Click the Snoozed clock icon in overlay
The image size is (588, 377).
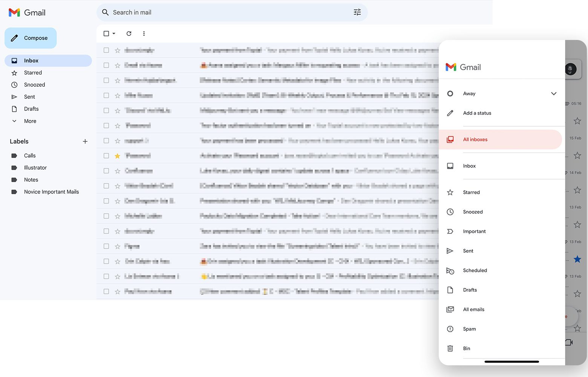pos(450,211)
